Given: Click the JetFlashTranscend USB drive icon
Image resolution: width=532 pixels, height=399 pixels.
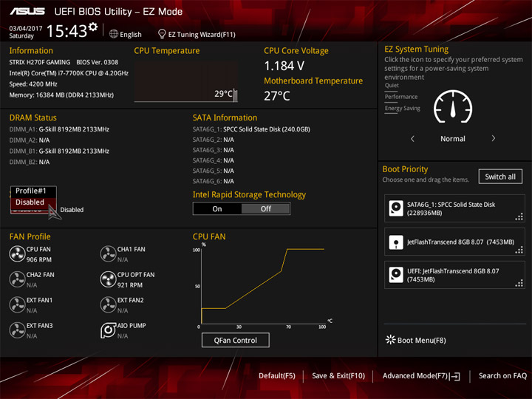Looking at the screenshot, I should (x=396, y=242).
